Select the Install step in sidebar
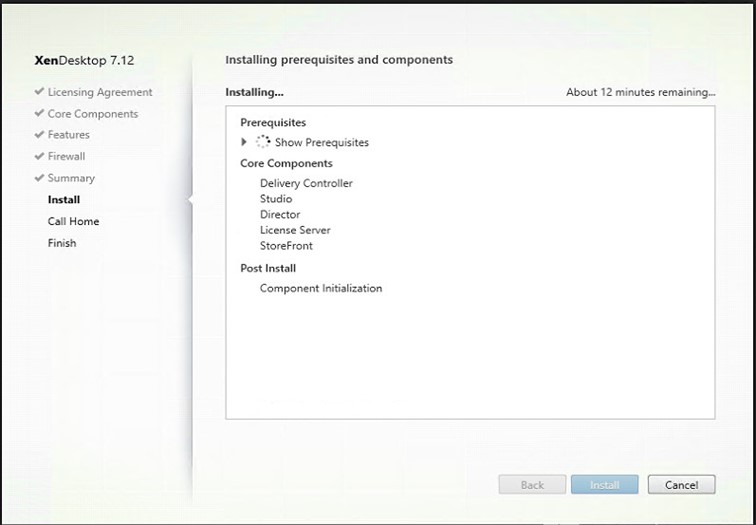The image size is (756, 525). coord(64,200)
